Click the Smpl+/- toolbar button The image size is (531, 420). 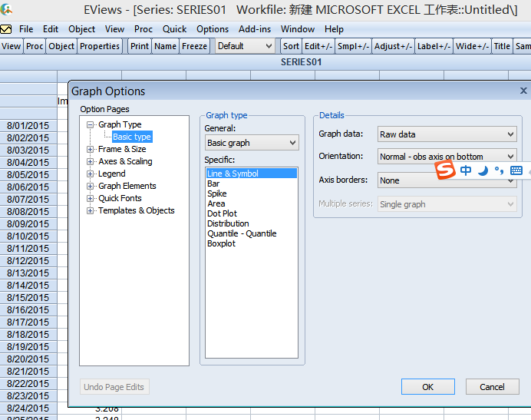pos(353,46)
